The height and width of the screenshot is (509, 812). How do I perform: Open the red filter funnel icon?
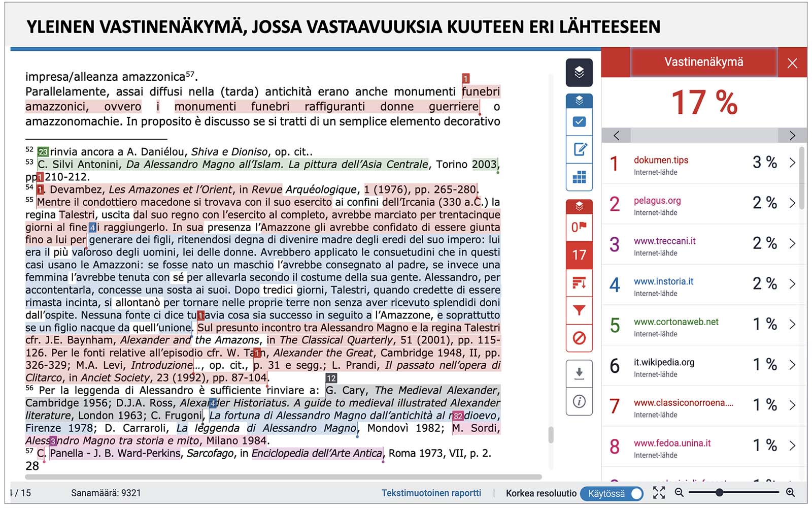579,310
